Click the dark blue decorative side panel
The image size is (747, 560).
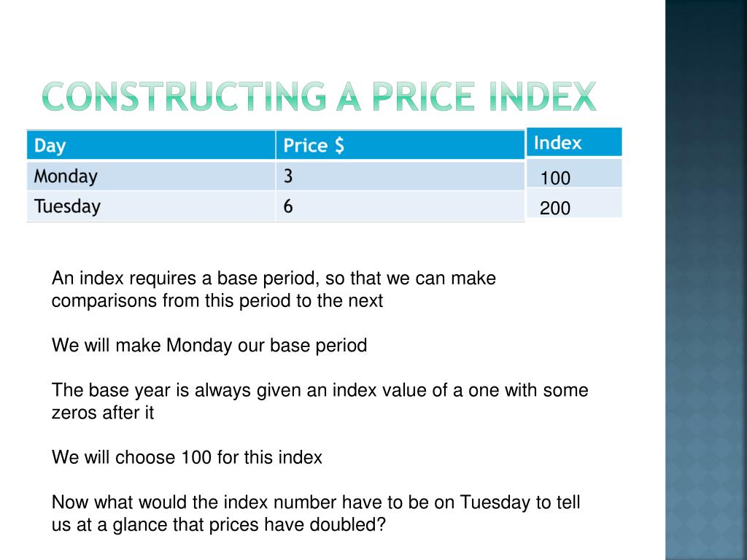pyautogui.click(x=706, y=280)
